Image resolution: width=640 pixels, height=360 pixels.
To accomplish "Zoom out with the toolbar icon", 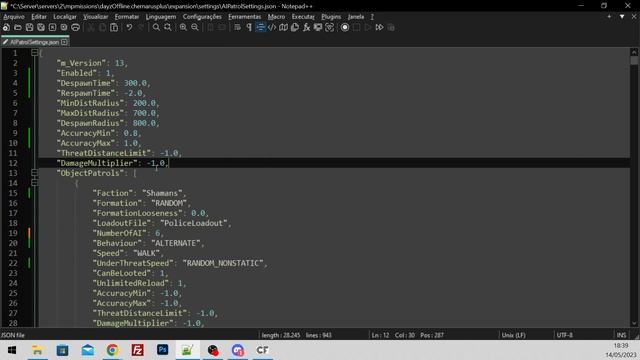I will pos(195,27).
